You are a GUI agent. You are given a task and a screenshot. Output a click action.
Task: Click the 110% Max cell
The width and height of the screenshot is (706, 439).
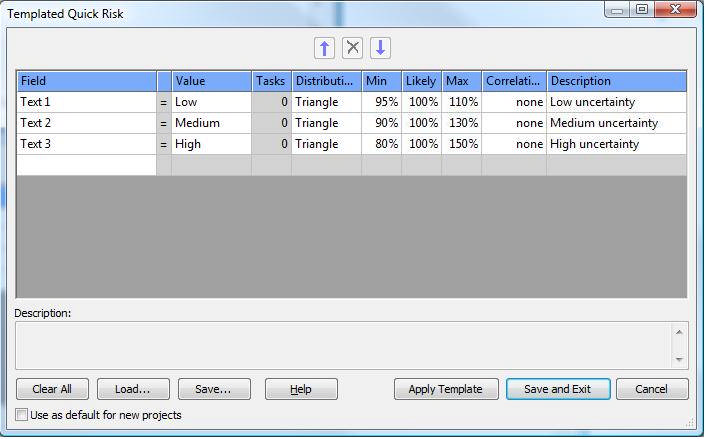click(x=462, y=102)
